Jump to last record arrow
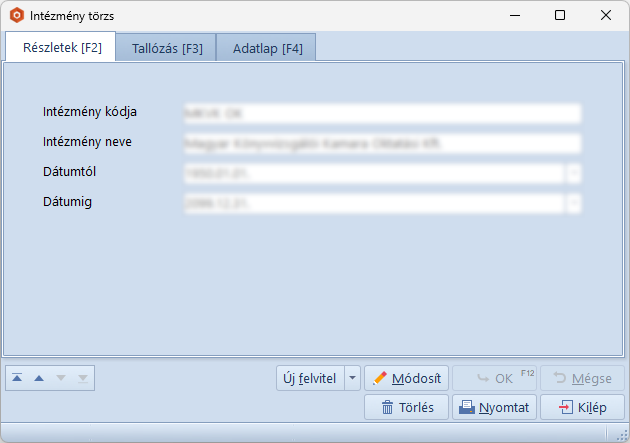 coord(83,378)
